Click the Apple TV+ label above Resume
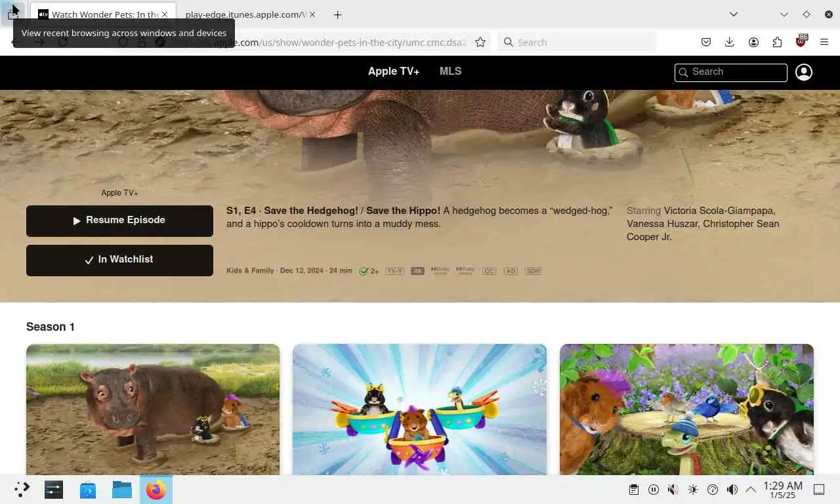The height and width of the screenshot is (504, 840). [x=119, y=193]
